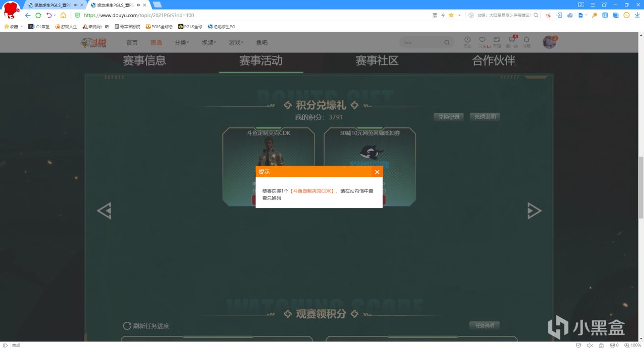
Task: Click the mute speaker icon in status bar
Action: 590,345
